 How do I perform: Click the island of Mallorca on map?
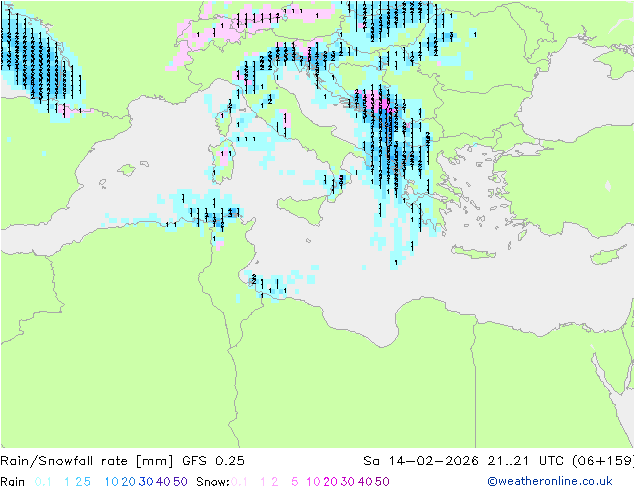click(x=127, y=170)
